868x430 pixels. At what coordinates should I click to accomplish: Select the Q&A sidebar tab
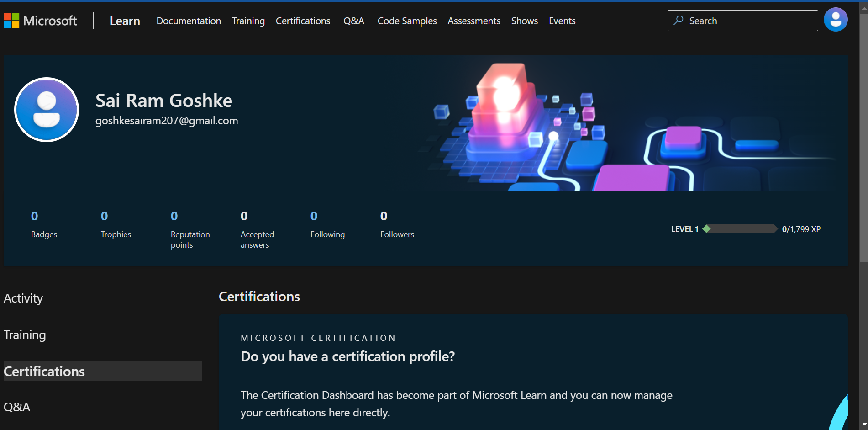[x=17, y=407]
